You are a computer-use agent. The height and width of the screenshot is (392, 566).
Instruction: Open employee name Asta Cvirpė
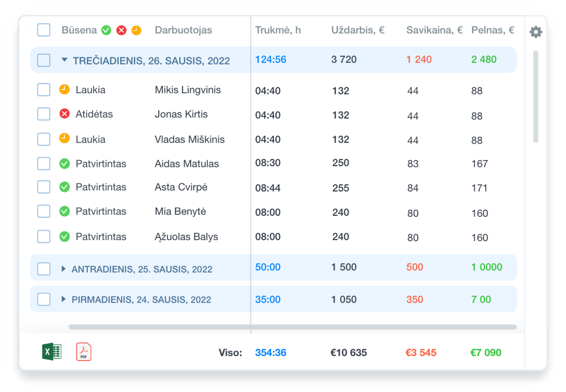181,187
